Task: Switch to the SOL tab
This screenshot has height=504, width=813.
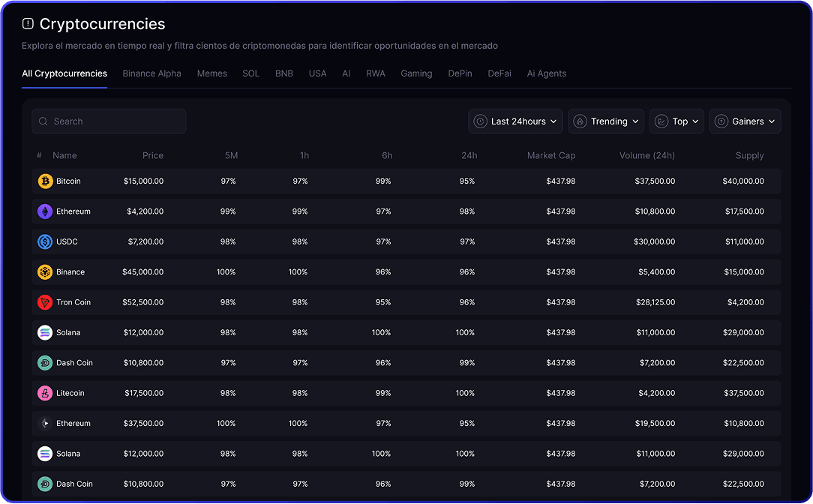Action: 251,73
